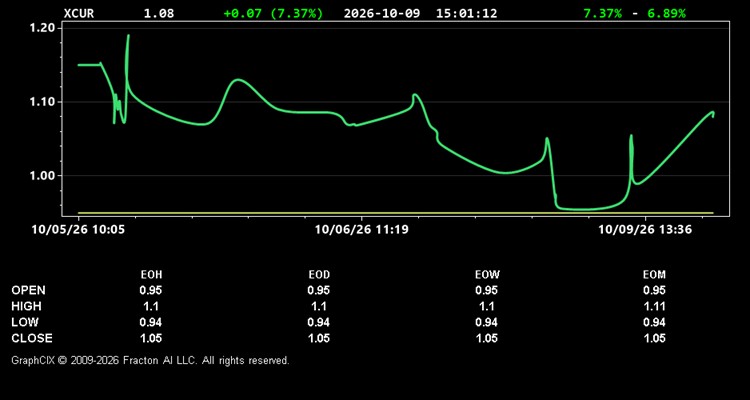Click the EOD LOW value 0.94
This screenshot has height=400, width=750.
[319, 322]
